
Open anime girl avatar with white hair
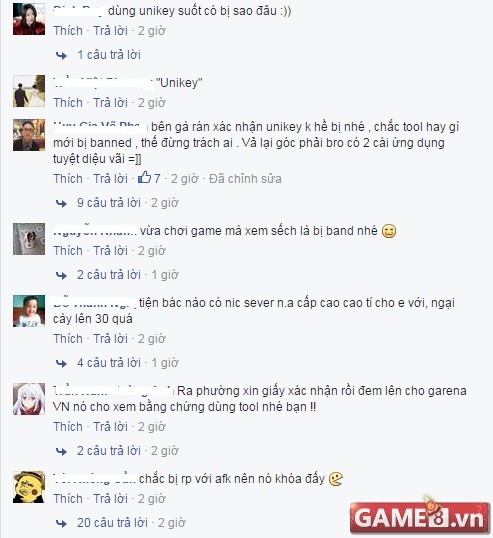tap(29, 399)
